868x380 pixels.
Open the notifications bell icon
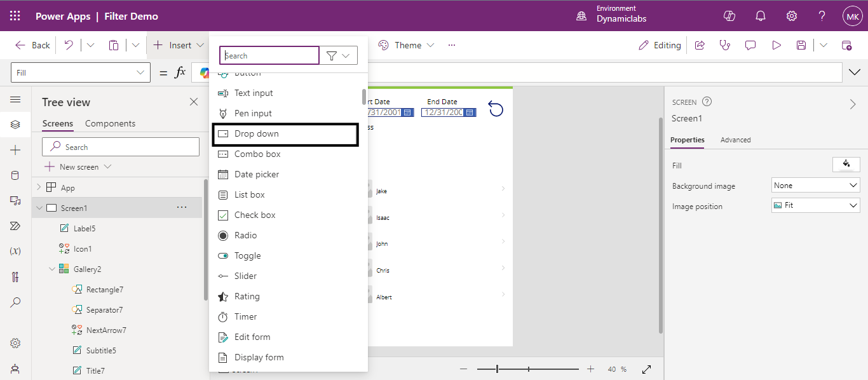point(760,16)
